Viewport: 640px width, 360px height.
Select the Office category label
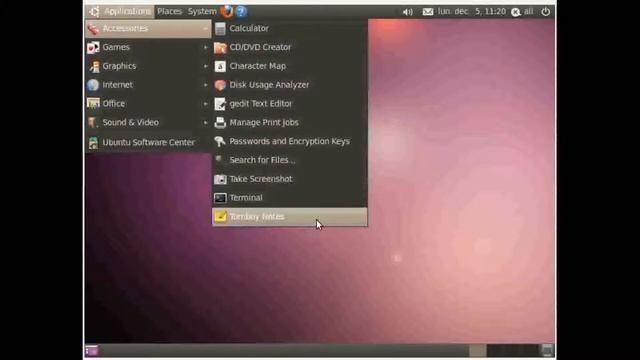pyautogui.click(x=113, y=104)
